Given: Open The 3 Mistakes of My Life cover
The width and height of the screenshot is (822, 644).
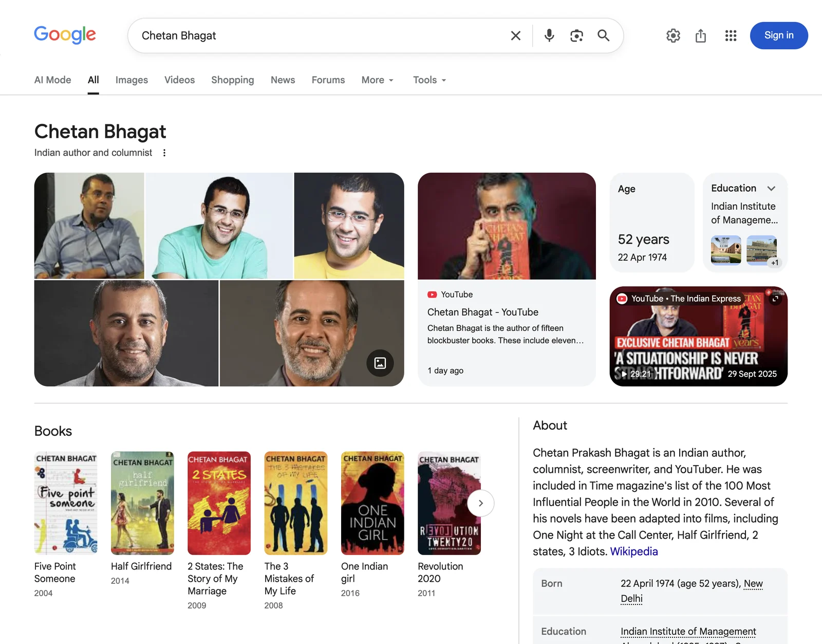Looking at the screenshot, I should click(x=296, y=503).
